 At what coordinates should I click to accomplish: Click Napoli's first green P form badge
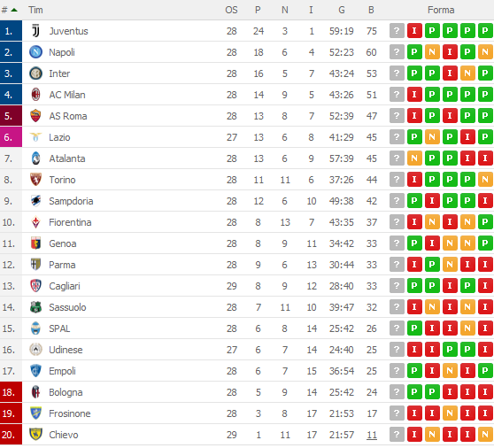click(414, 52)
